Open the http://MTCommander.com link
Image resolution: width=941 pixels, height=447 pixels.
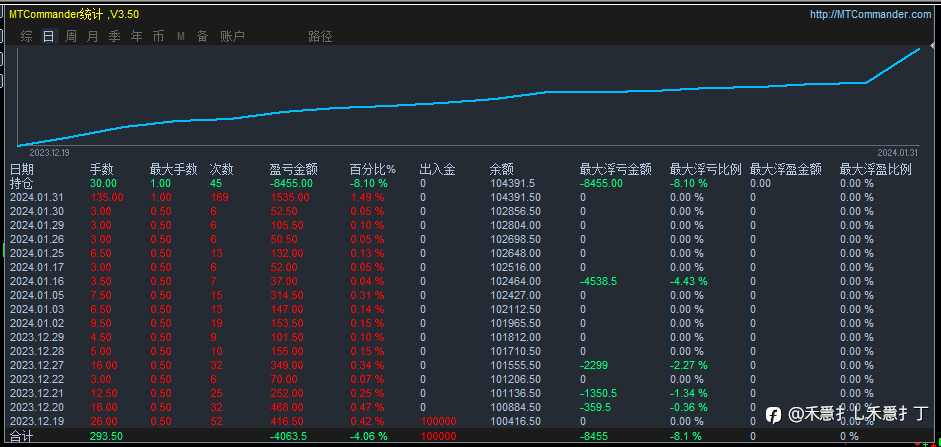(x=871, y=14)
